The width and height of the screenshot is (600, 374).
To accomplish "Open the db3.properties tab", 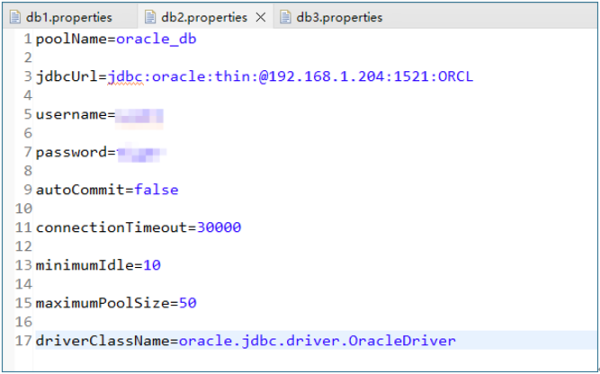I will (x=331, y=17).
